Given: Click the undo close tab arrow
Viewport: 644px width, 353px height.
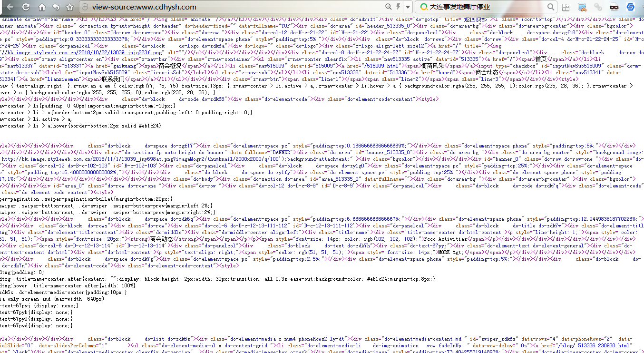Looking at the screenshot, I should pyautogui.click(x=56, y=7).
